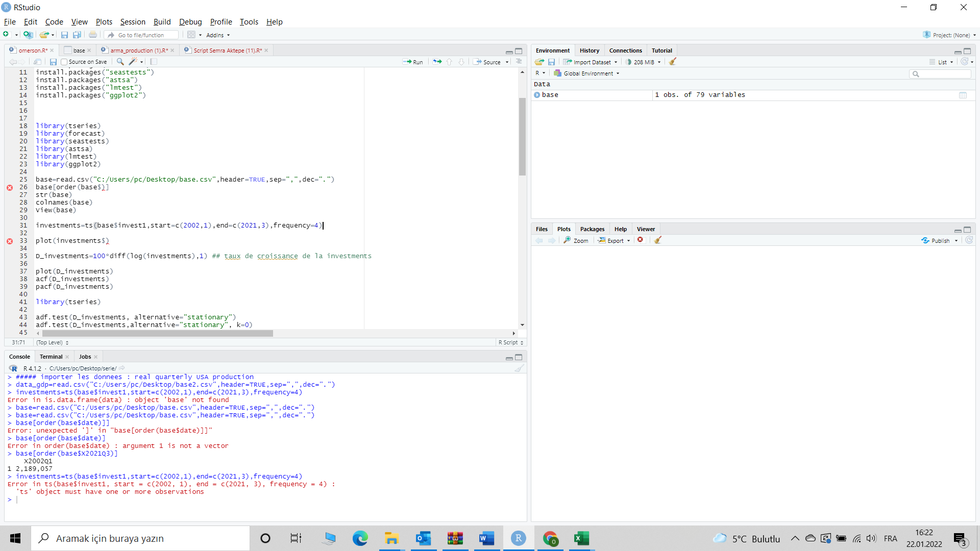The image size is (980, 551).
Task: Click the Find/Replace magnifier icon
Action: coord(120,62)
